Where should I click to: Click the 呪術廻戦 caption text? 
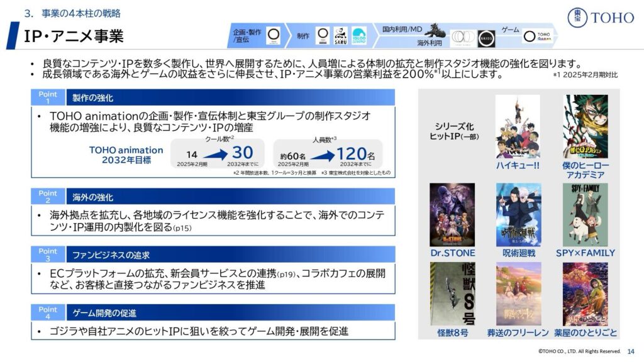(x=519, y=253)
